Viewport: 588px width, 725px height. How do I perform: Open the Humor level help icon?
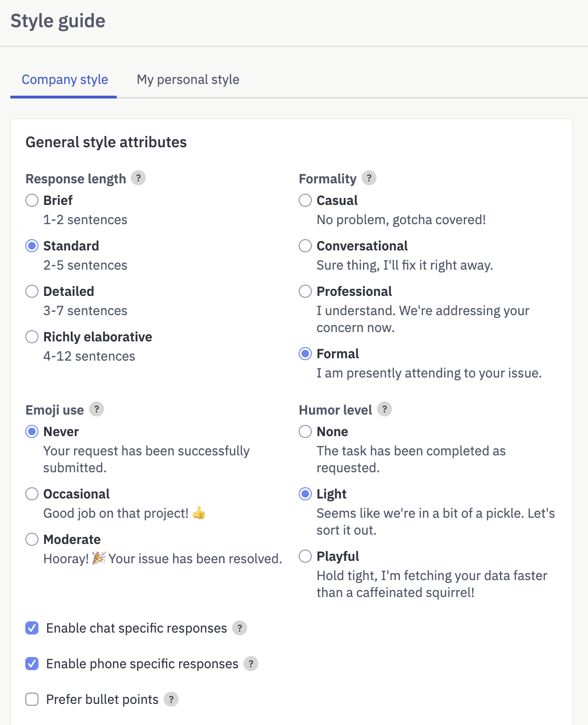tap(384, 409)
